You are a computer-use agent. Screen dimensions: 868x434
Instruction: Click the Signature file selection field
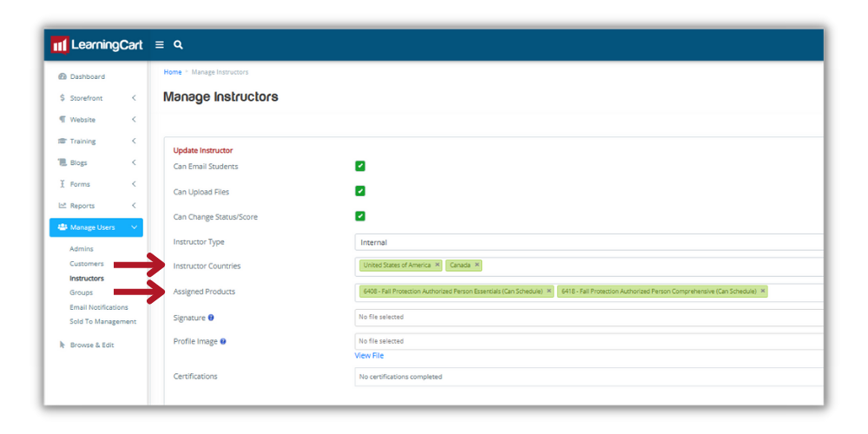(x=589, y=318)
